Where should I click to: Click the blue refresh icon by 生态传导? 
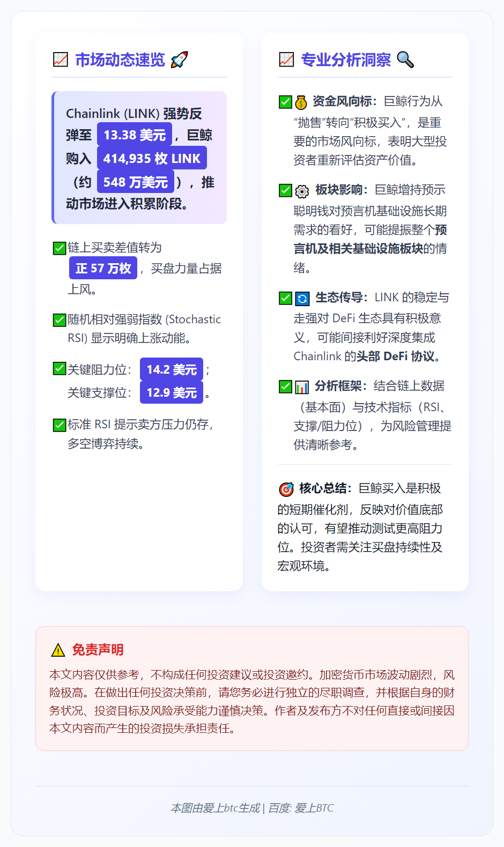[302, 299]
